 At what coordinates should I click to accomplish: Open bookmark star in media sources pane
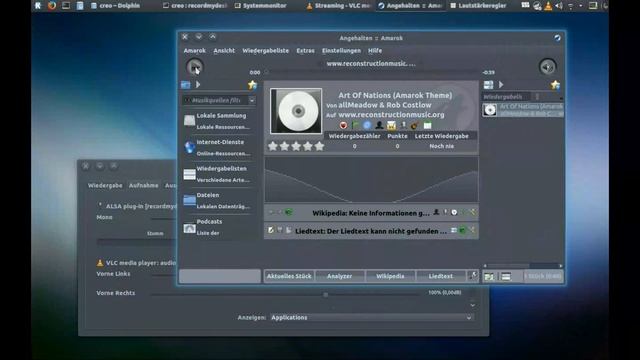252,85
